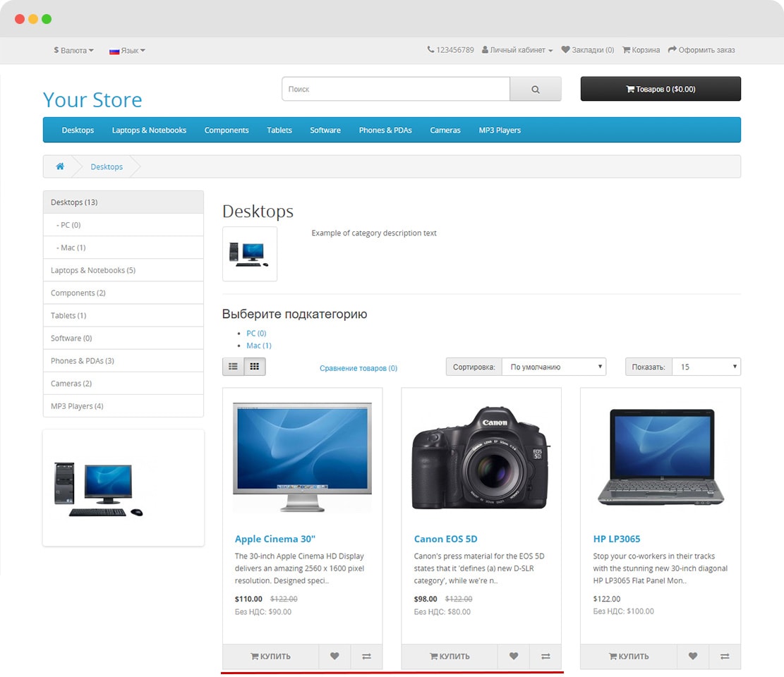Open the Apple Cinema 30" title link
The image size is (784, 677).
point(275,539)
